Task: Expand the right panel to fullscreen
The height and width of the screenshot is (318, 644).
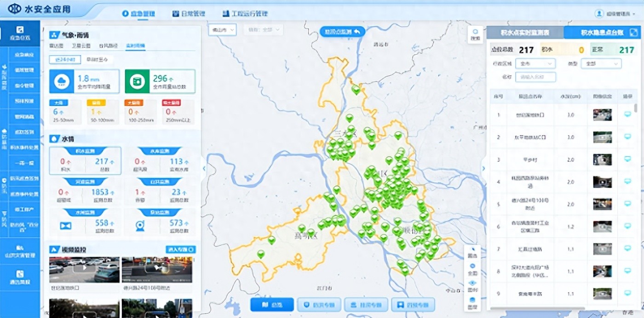Action: tap(634, 32)
